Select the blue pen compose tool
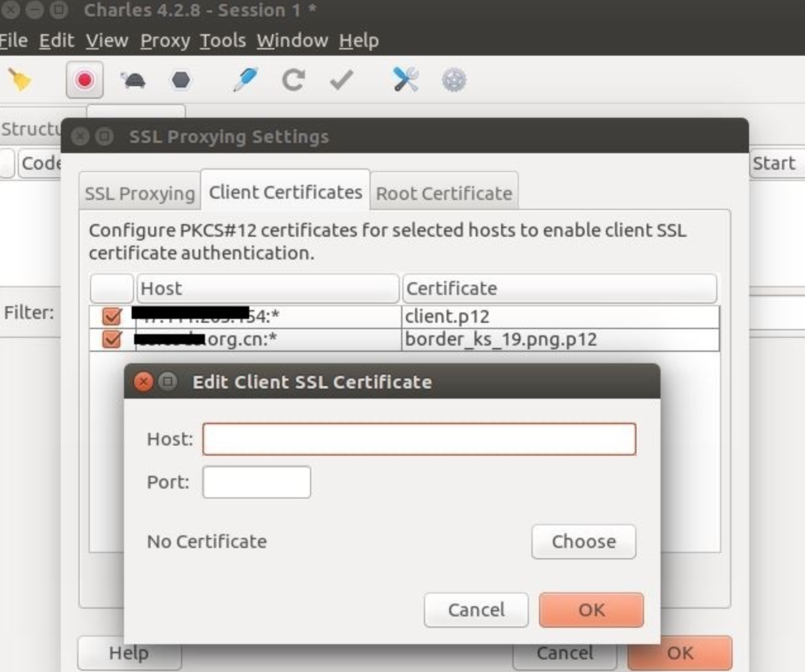This screenshot has width=805, height=672. [246, 80]
